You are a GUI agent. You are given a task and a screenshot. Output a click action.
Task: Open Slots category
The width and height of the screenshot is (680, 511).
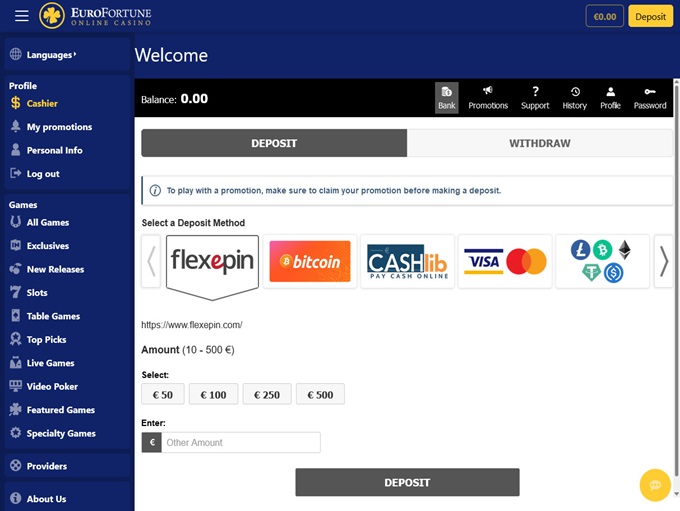click(x=29, y=292)
